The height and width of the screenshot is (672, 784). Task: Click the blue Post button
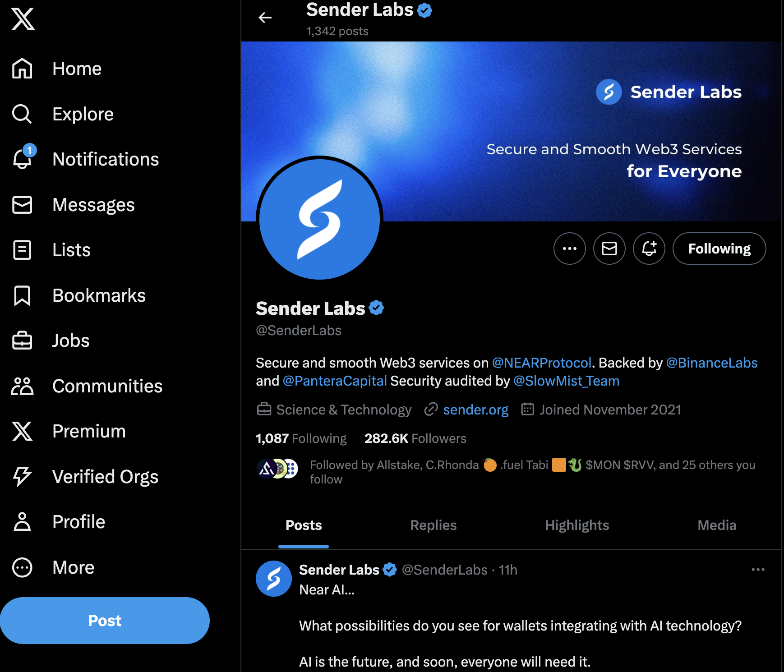coord(105,621)
